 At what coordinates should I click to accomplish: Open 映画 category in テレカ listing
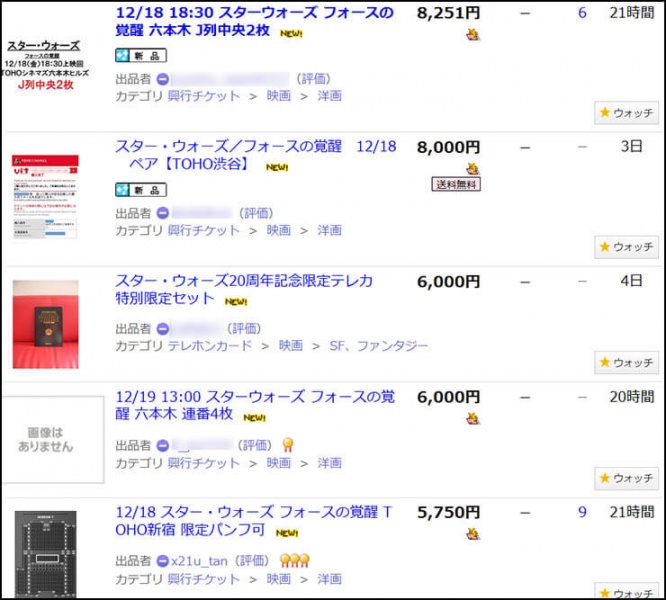tap(291, 346)
